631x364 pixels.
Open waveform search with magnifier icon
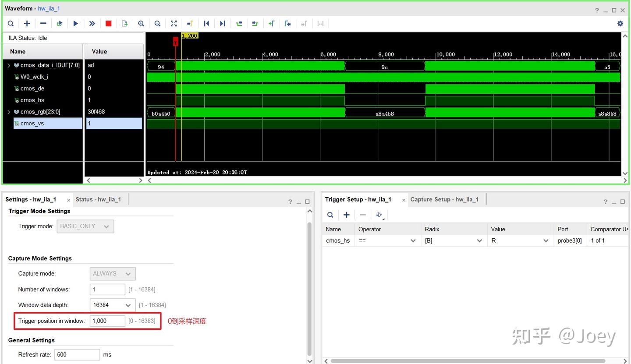pos(11,23)
